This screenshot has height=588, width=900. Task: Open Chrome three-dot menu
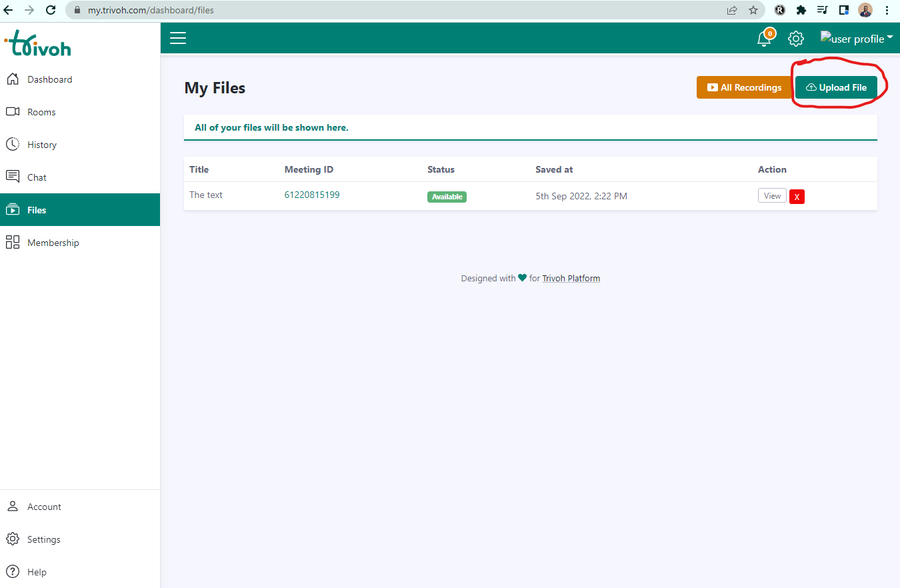887,10
